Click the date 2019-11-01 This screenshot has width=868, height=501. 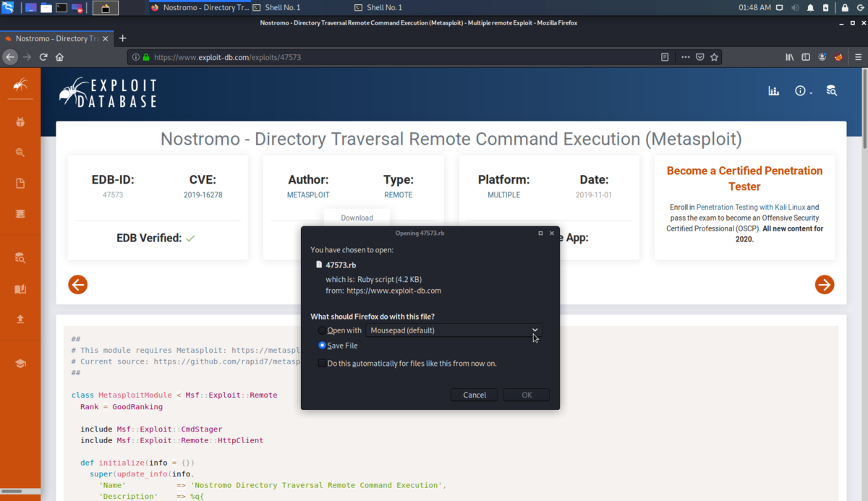pos(594,195)
